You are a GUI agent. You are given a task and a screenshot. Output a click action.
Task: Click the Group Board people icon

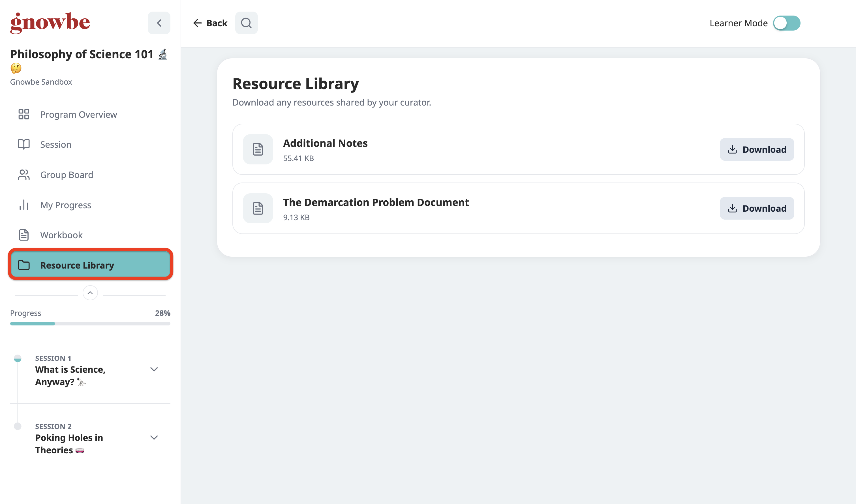click(24, 175)
